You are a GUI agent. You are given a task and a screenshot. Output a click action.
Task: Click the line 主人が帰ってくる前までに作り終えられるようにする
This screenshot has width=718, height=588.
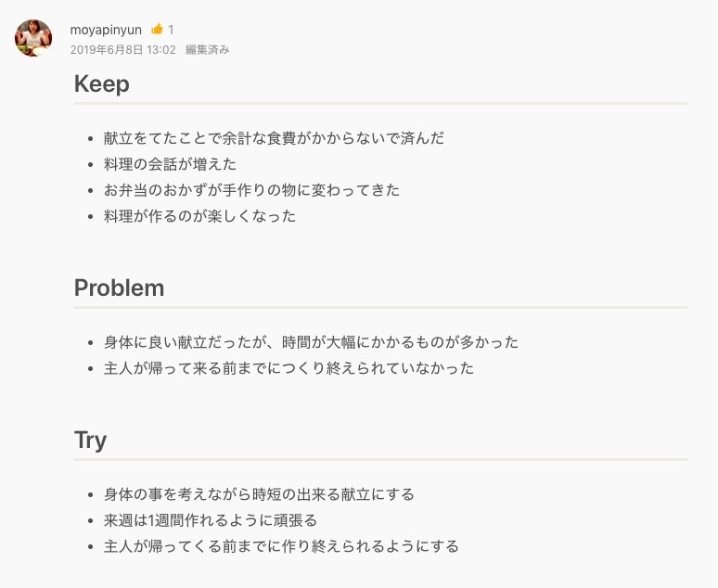(281, 546)
